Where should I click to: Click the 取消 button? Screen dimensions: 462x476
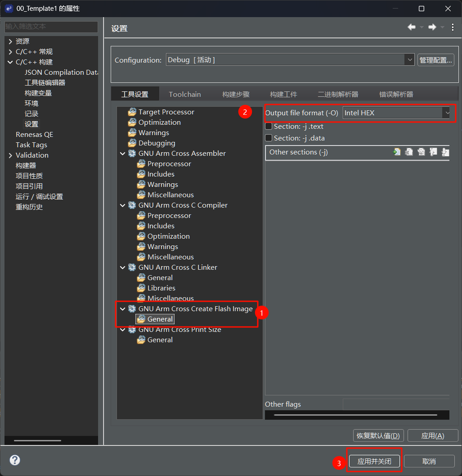click(x=429, y=461)
